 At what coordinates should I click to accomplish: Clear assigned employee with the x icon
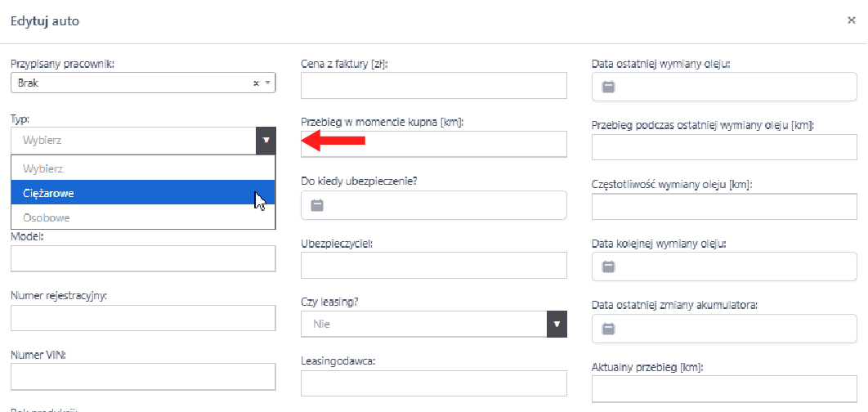pos(256,83)
